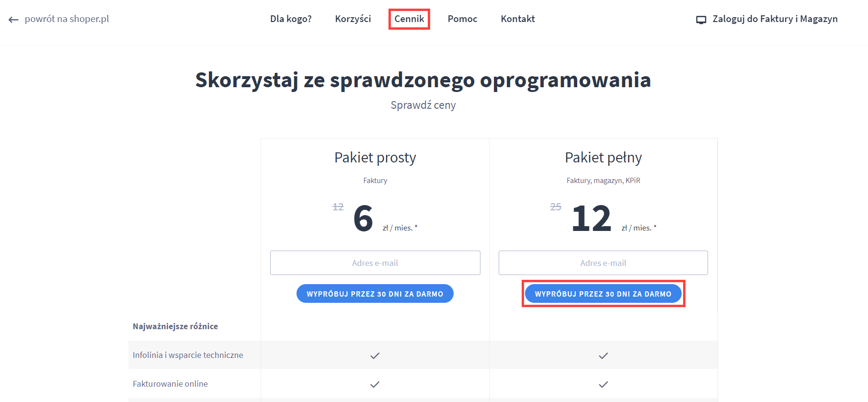
Task: Go to the Korzyści section
Action: coord(353,19)
